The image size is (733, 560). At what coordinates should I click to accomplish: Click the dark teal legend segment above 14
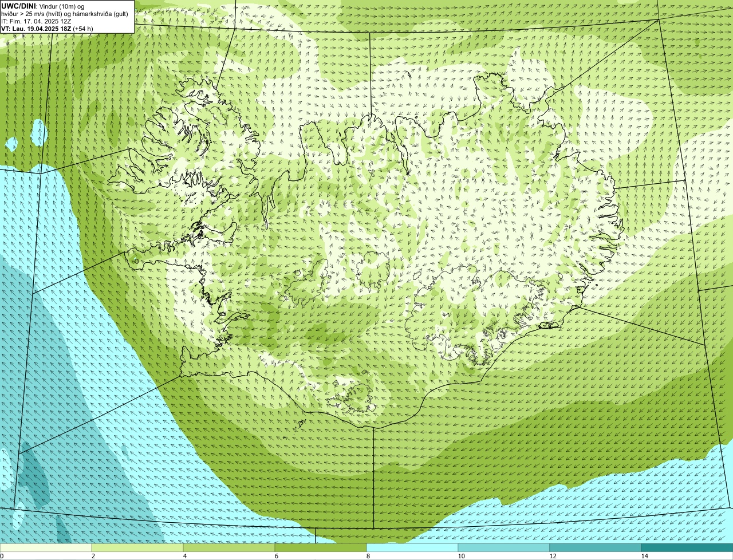pyautogui.click(x=687, y=547)
